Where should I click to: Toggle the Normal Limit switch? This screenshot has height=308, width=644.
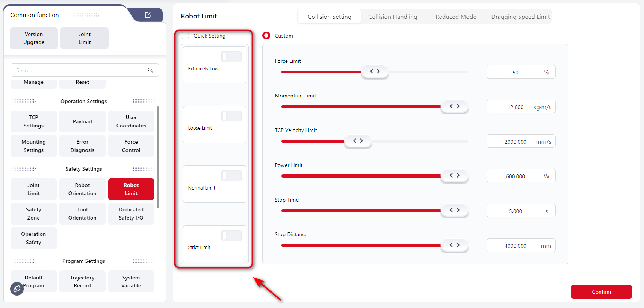click(231, 176)
